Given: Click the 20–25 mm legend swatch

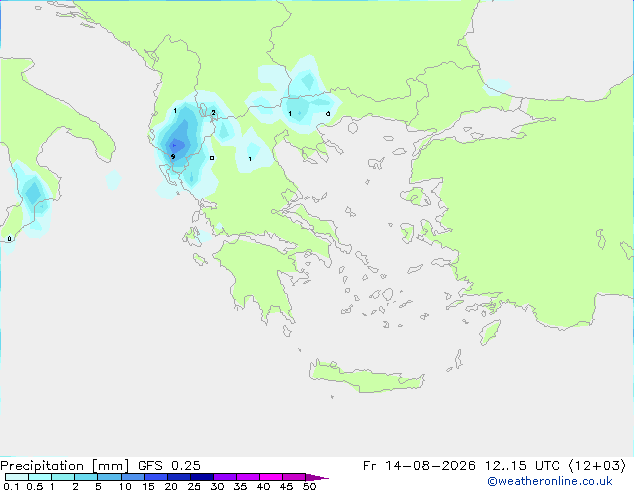Looking at the screenshot, I should [x=178, y=477].
